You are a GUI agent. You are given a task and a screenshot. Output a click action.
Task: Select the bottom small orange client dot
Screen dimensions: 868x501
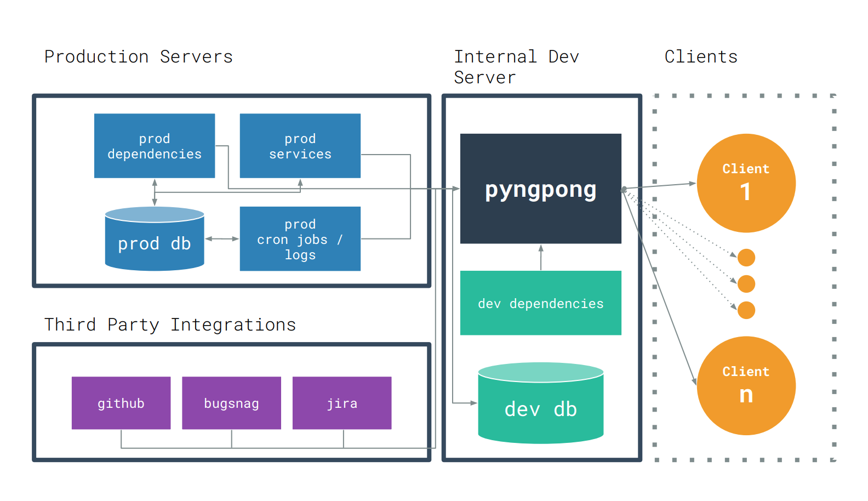point(746,310)
